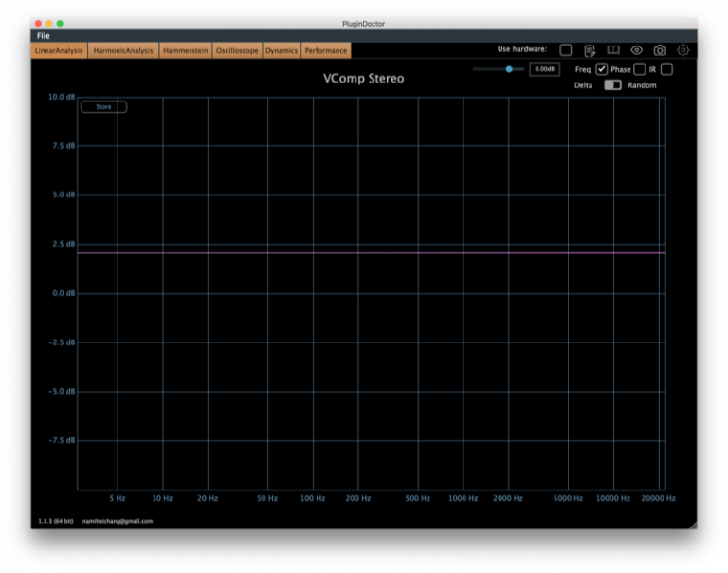Open settings via the gear icon

click(x=683, y=50)
